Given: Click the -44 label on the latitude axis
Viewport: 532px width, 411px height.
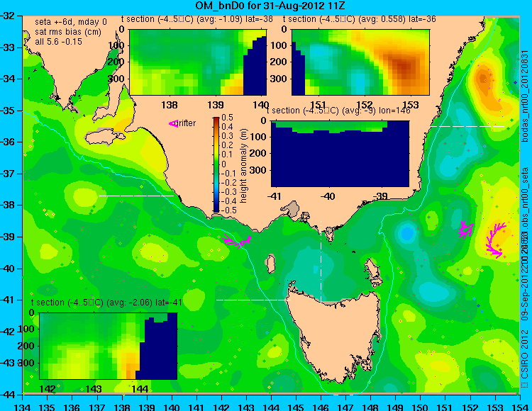Looking at the screenshot, I should [x=8, y=395].
